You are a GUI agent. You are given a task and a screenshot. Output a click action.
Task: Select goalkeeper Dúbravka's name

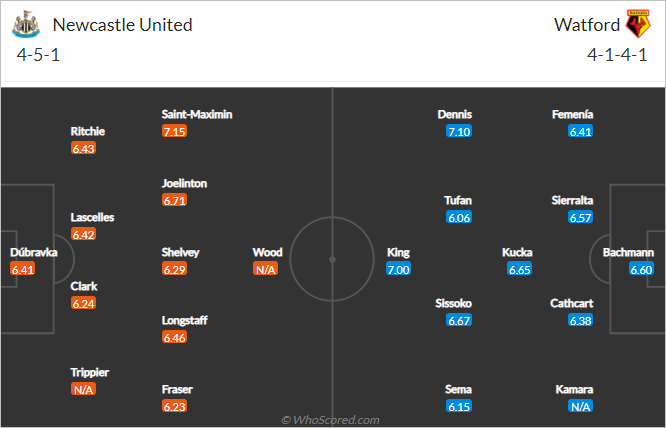pyautogui.click(x=34, y=252)
